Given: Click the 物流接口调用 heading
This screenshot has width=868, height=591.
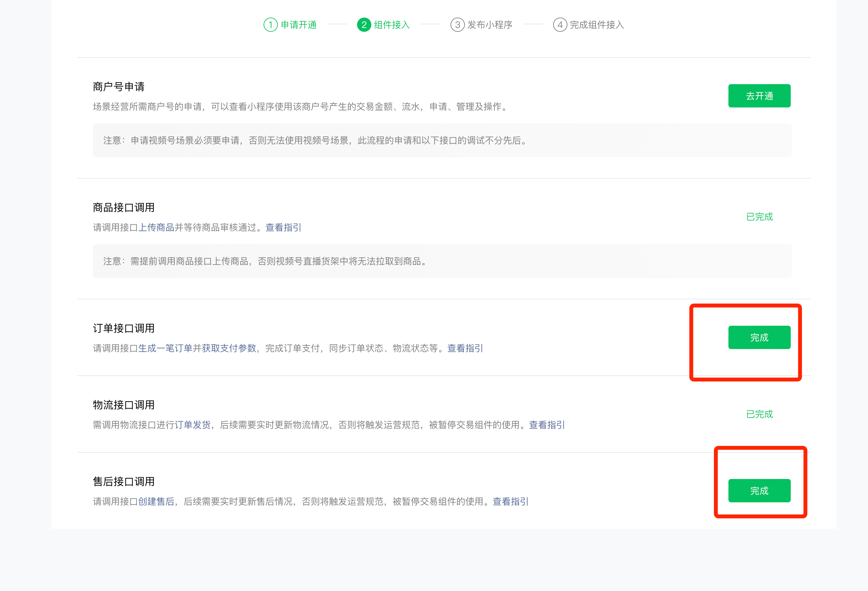Looking at the screenshot, I should coord(124,405).
